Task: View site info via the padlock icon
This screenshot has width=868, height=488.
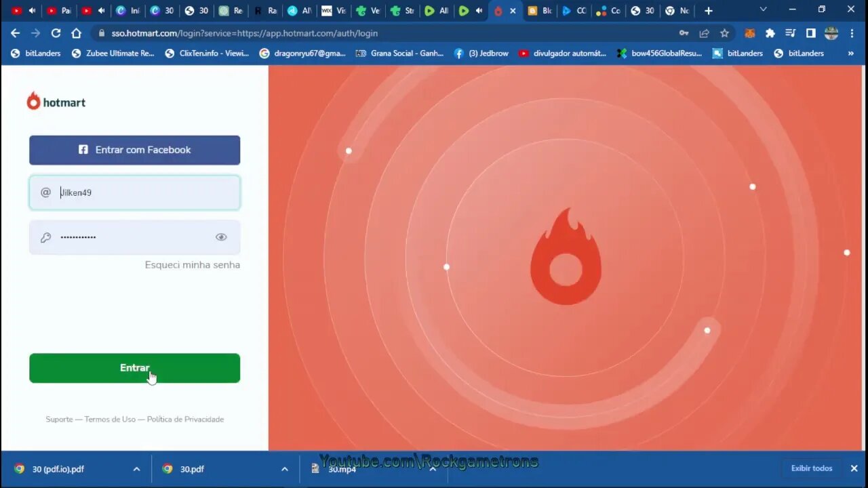Action: [101, 33]
